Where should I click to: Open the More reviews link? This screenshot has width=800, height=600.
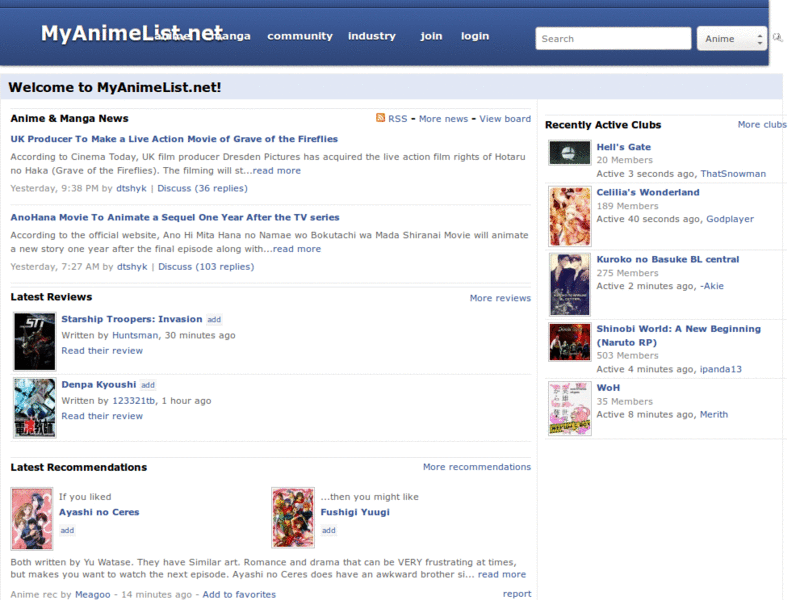tap(500, 298)
